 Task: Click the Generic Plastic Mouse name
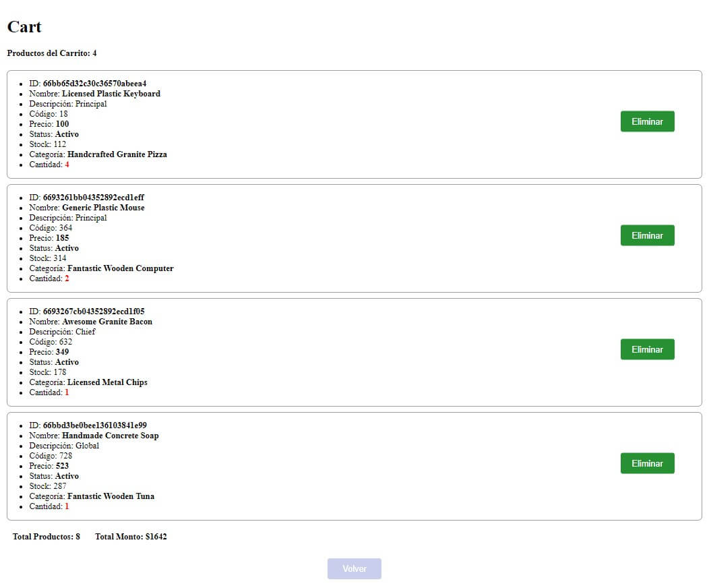(103, 208)
